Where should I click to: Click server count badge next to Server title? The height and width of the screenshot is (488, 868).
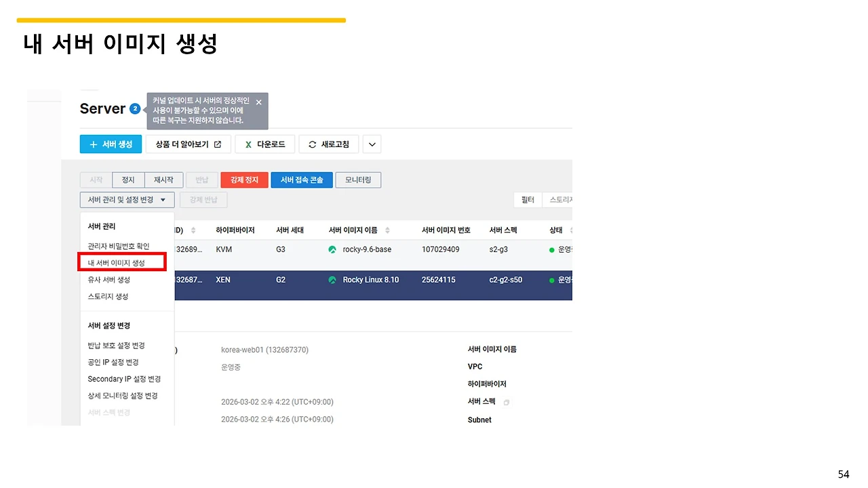click(135, 108)
